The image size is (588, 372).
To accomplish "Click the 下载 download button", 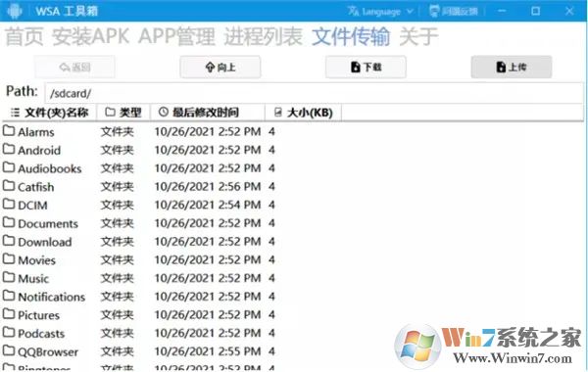I will (366, 67).
